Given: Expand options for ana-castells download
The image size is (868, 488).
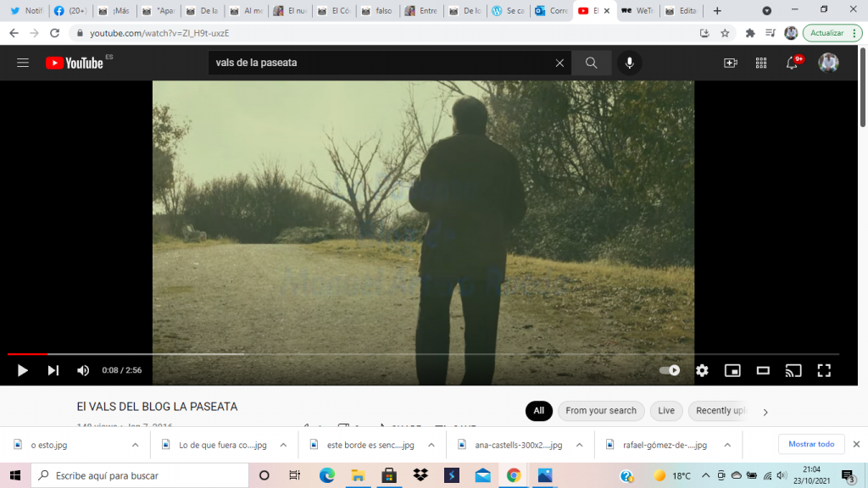Looking at the screenshot, I should click(579, 445).
